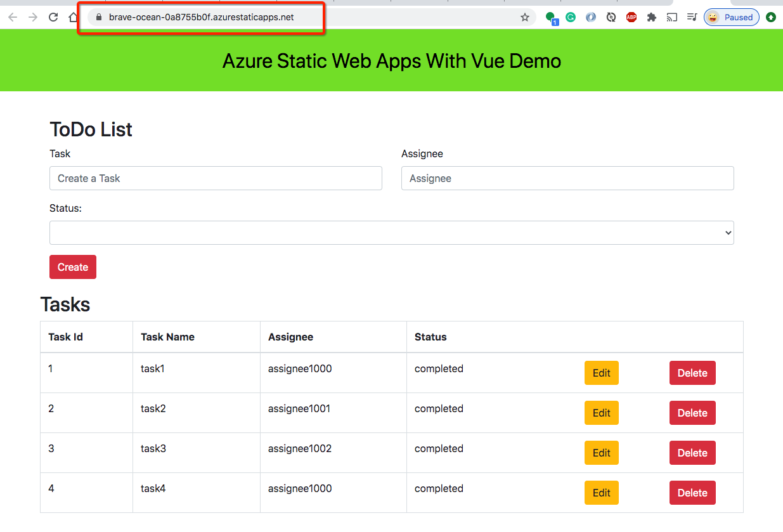Image resolution: width=783 pixels, height=532 pixels.
Task: Open the Status dropdown
Action: [x=392, y=233]
